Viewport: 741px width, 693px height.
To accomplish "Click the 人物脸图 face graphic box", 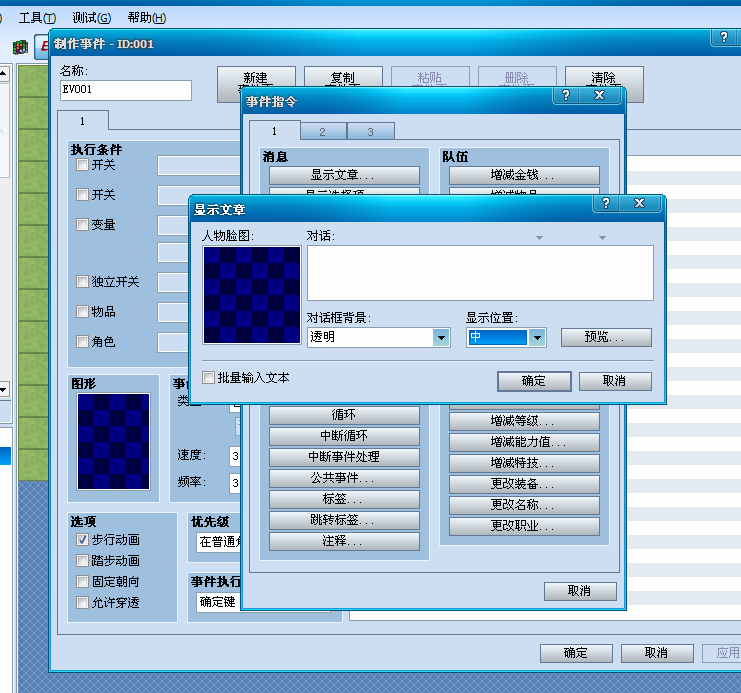I will 252,295.
